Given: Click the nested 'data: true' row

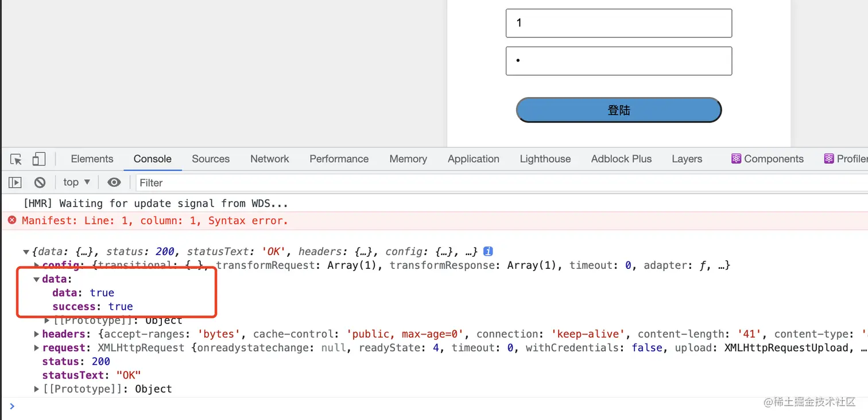Looking at the screenshot, I should (83, 293).
